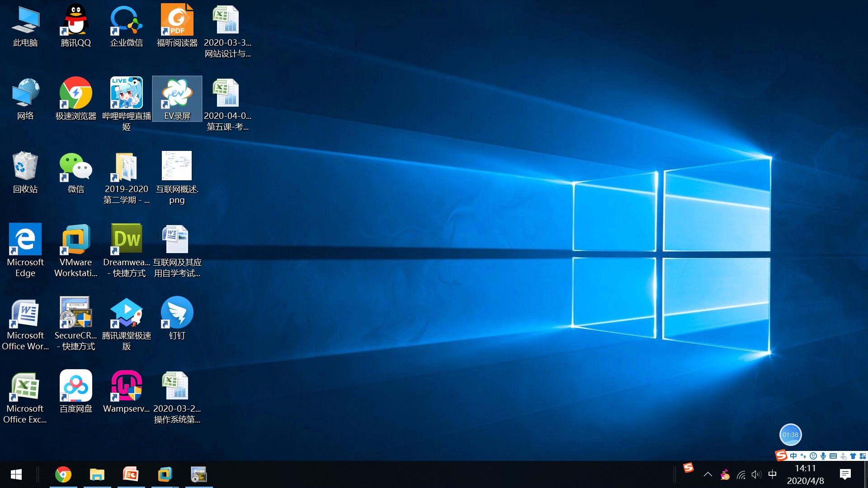This screenshot has width=868, height=488.
Task: Click the Sogou icon in the taskbar tray
Action: click(x=688, y=468)
